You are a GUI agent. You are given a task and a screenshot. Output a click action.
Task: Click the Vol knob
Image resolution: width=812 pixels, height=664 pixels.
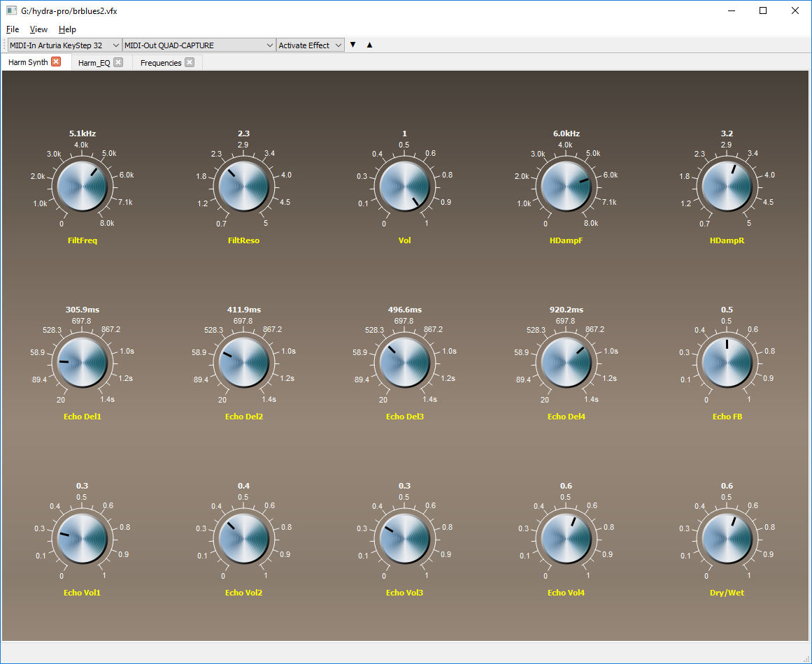(404, 186)
